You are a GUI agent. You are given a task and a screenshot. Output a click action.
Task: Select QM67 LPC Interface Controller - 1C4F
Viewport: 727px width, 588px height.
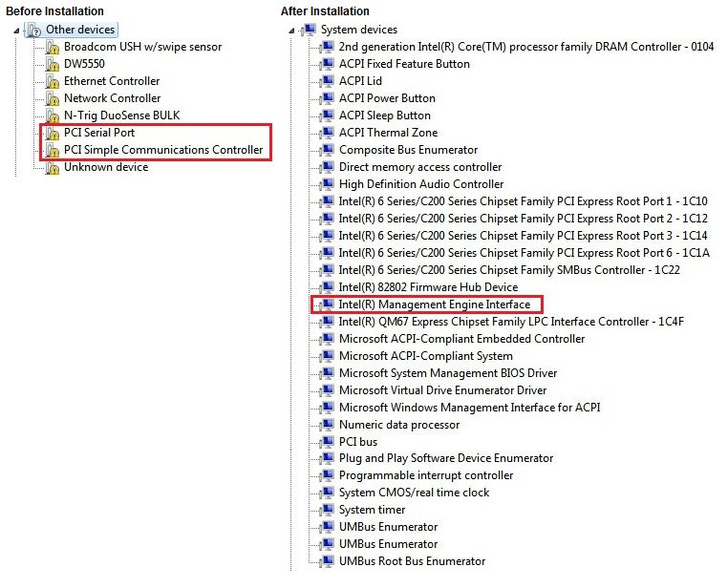point(511,322)
